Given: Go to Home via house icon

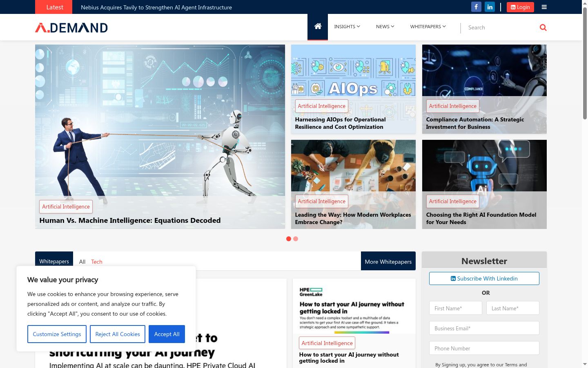Looking at the screenshot, I should (318, 27).
